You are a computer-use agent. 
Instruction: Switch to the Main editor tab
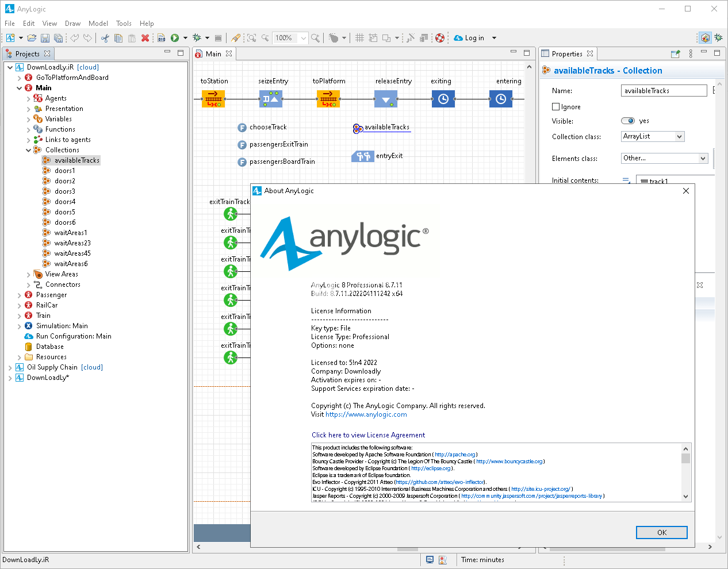point(213,52)
